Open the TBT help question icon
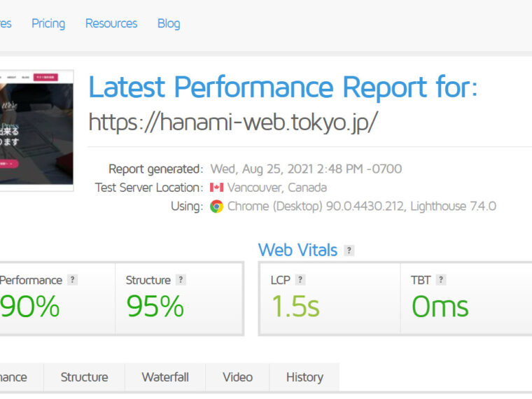This screenshot has height=399, width=532. (x=441, y=280)
